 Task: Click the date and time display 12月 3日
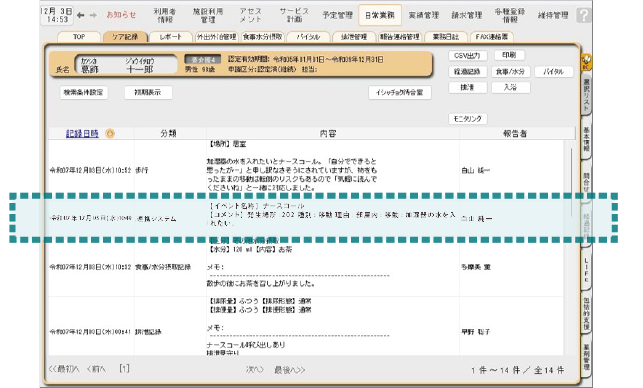click(x=57, y=15)
